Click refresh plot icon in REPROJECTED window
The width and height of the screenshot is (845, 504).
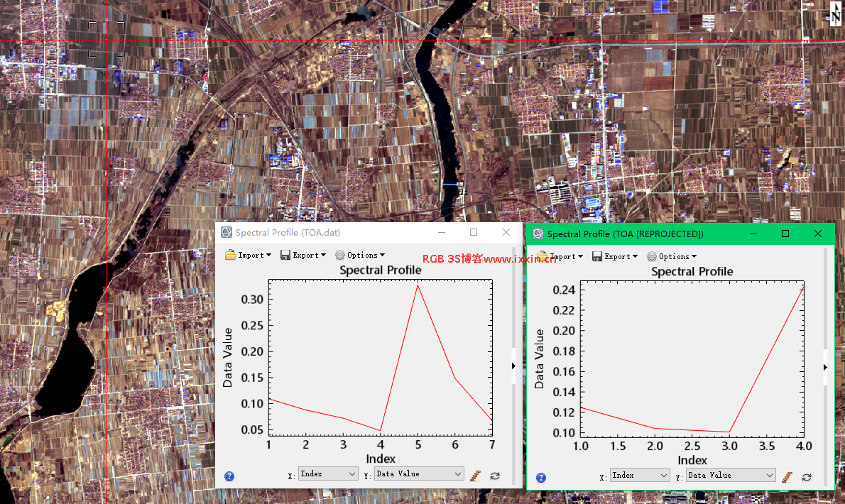tap(807, 478)
